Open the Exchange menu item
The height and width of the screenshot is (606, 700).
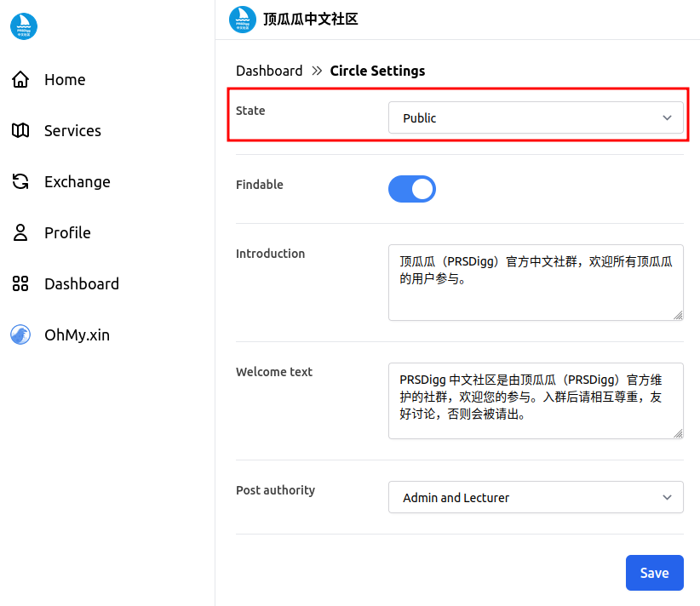[x=77, y=182]
